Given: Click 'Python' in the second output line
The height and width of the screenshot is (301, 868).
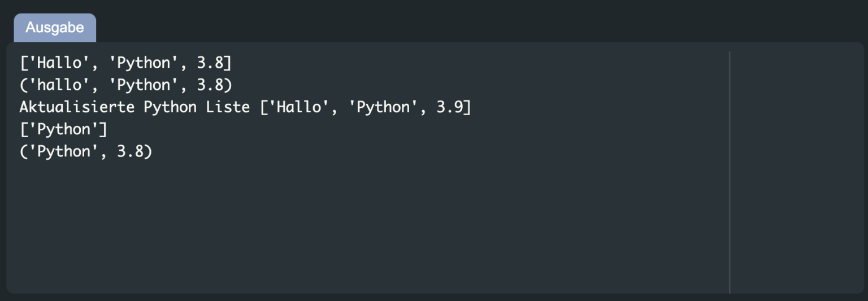Looking at the screenshot, I should point(144,85).
